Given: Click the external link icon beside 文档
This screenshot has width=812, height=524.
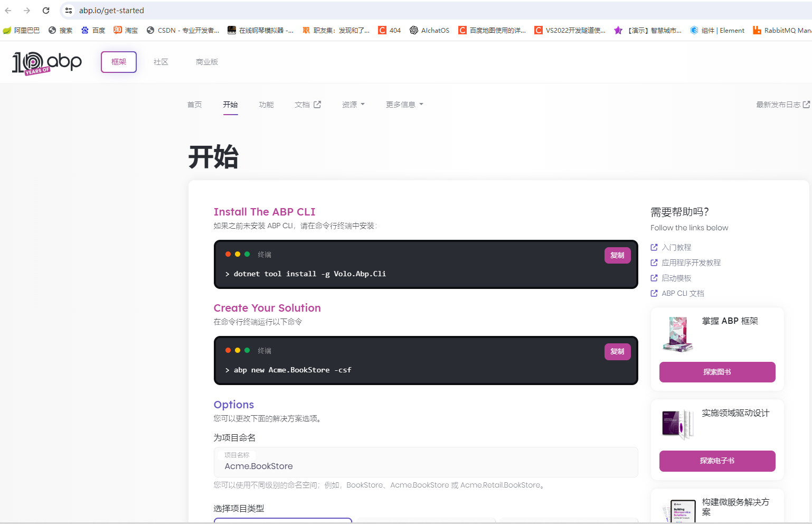Looking at the screenshot, I should click(318, 104).
